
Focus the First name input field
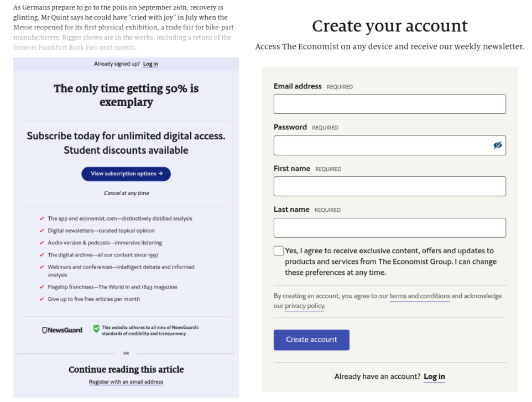coord(389,186)
